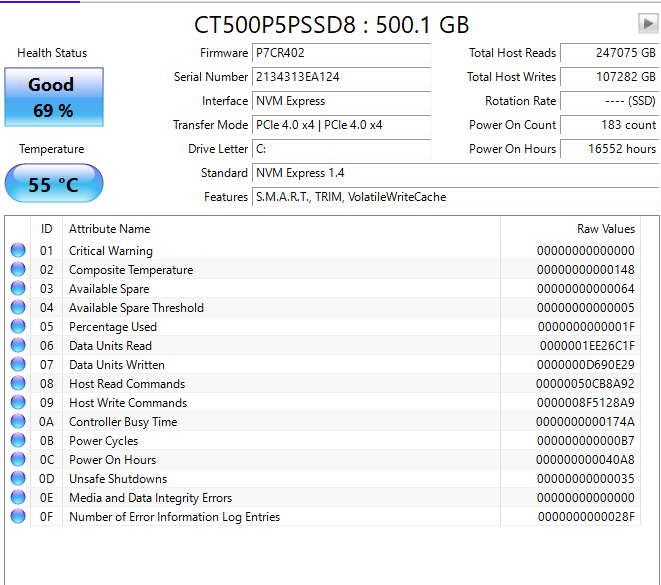Click ID cell 0A
Viewport: 661px width, 585px height.
(46, 421)
